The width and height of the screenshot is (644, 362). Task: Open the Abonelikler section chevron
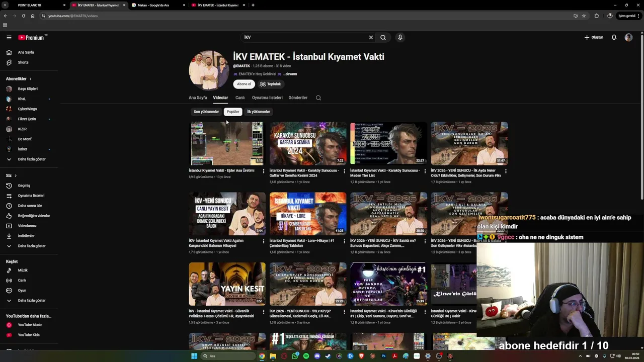pyautogui.click(x=30, y=79)
